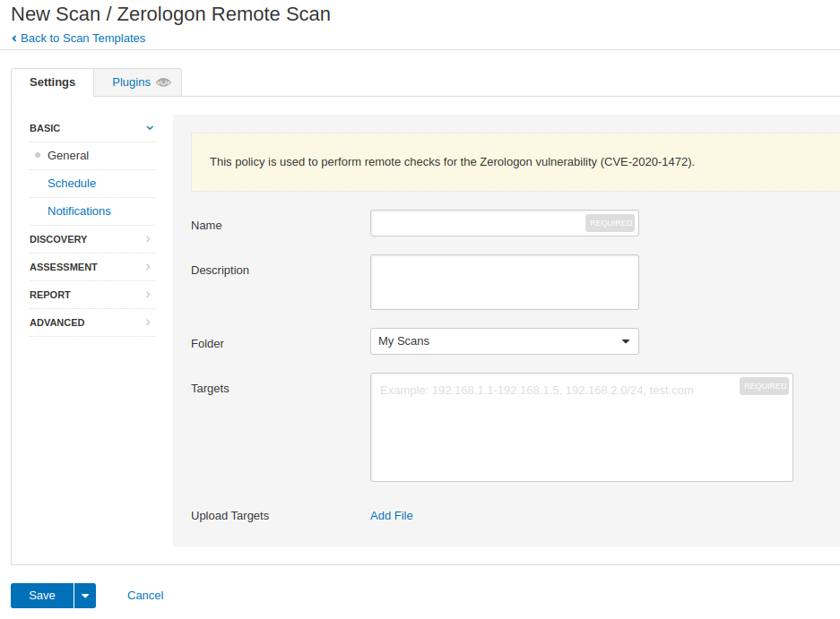Cancel the new scan
The width and height of the screenshot is (840, 619).
pos(145,596)
